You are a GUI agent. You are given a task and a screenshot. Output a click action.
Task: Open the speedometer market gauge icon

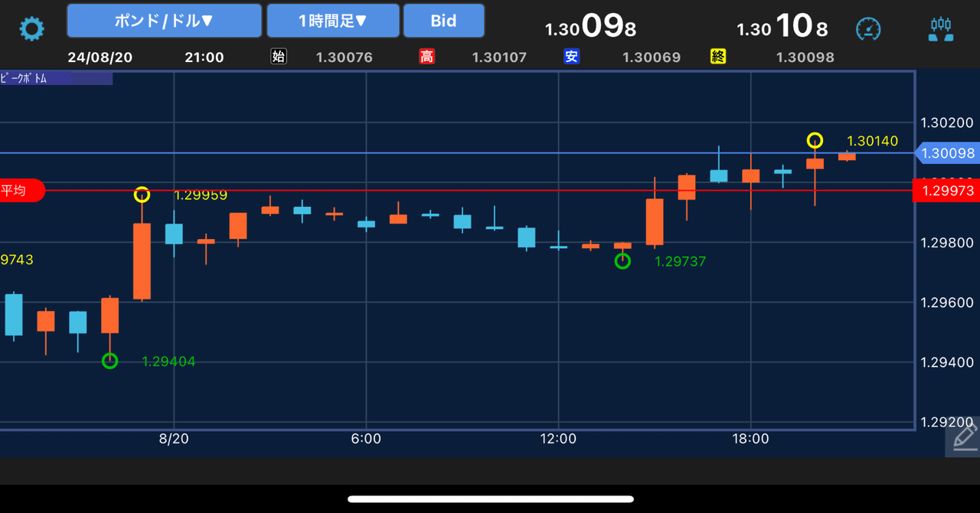click(868, 28)
